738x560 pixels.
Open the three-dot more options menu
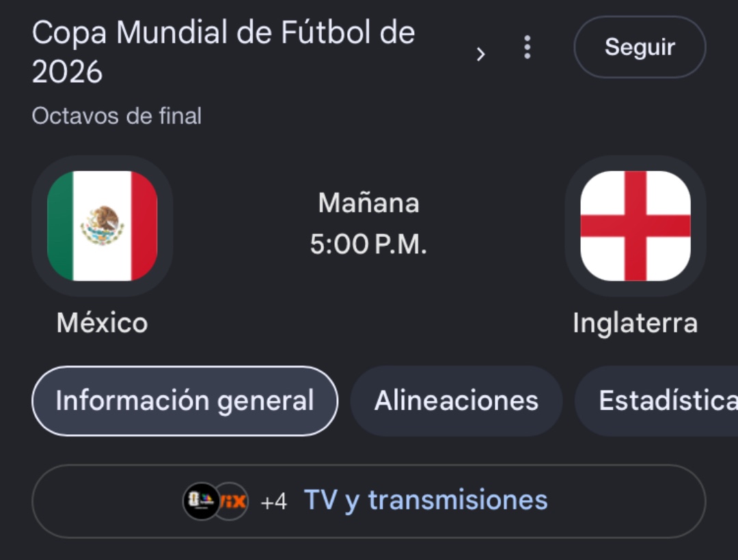coord(527,47)
